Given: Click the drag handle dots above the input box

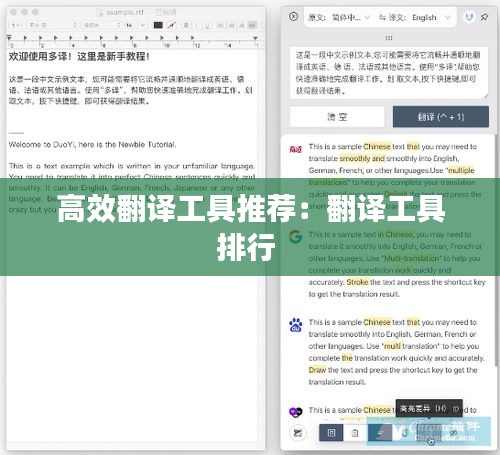Looking at the screenshot, I should pos(389,38).
